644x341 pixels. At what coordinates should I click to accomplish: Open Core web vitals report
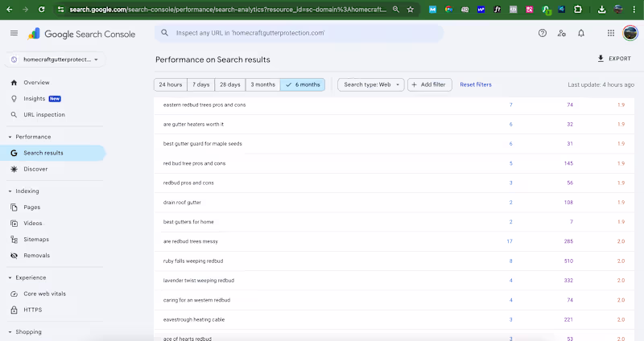43,294
